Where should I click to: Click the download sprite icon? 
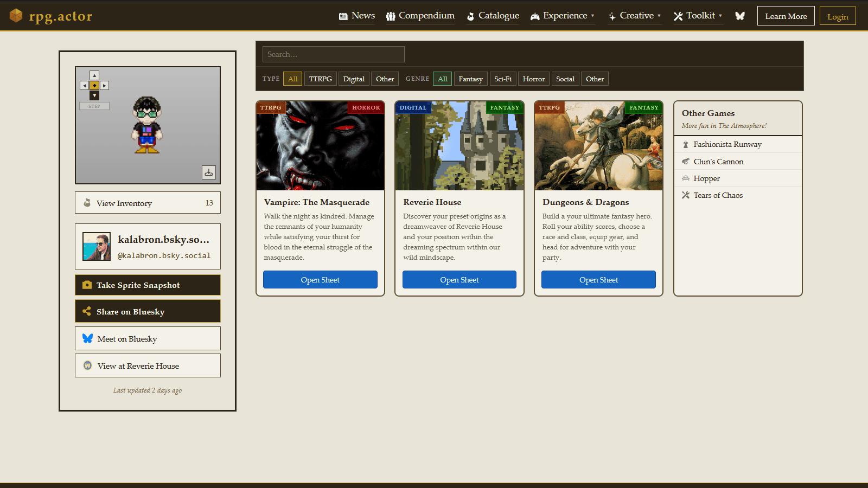tap(209, 172)
